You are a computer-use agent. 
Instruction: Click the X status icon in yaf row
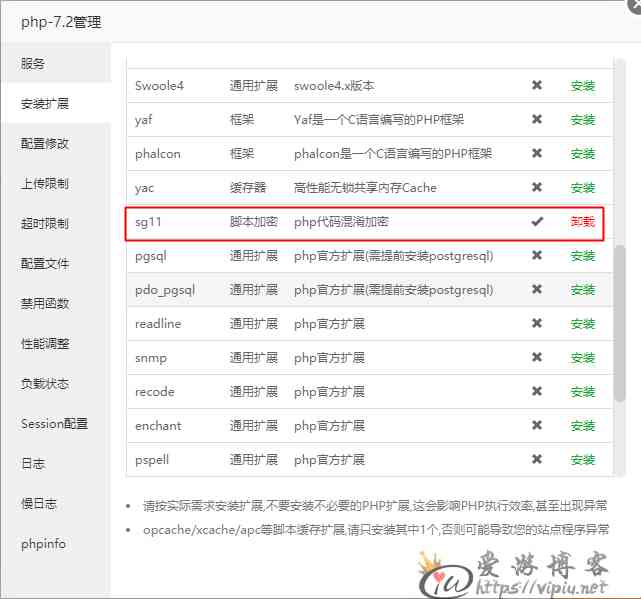(537, 119)
